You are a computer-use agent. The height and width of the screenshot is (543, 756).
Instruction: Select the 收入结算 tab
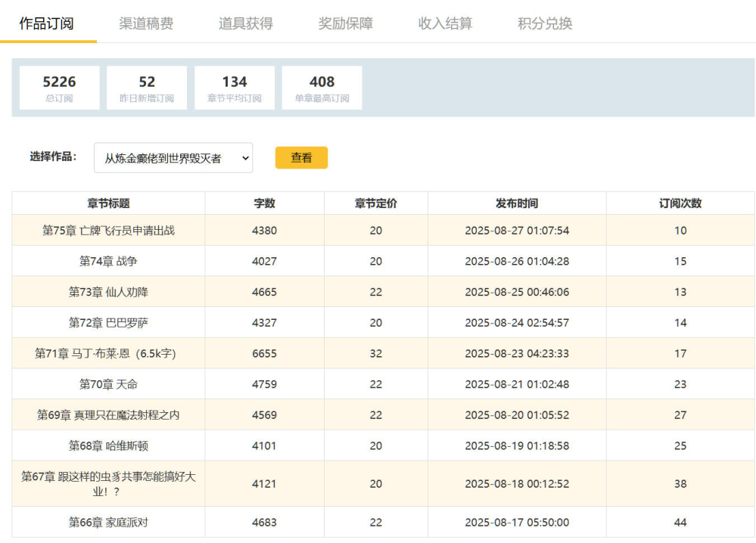(x=445, y=23)
